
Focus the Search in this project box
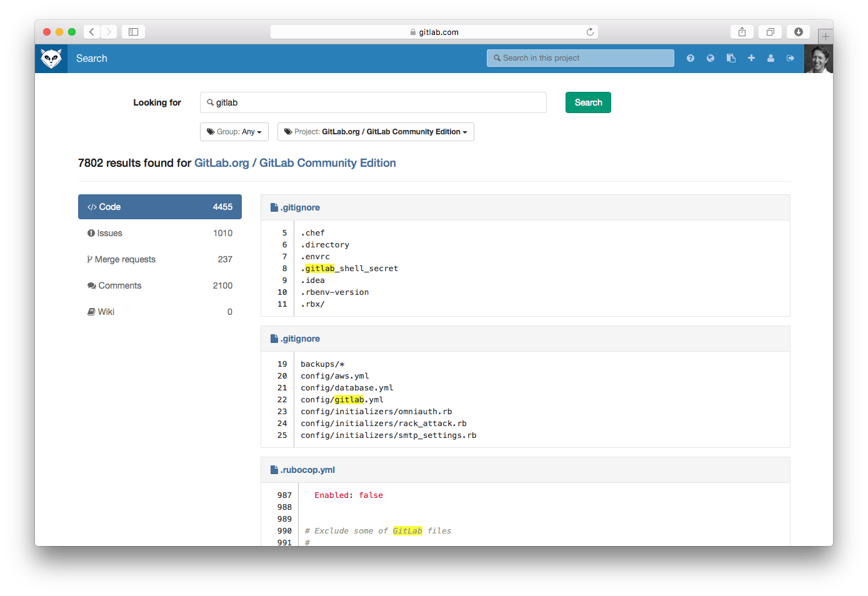[580, 58]
